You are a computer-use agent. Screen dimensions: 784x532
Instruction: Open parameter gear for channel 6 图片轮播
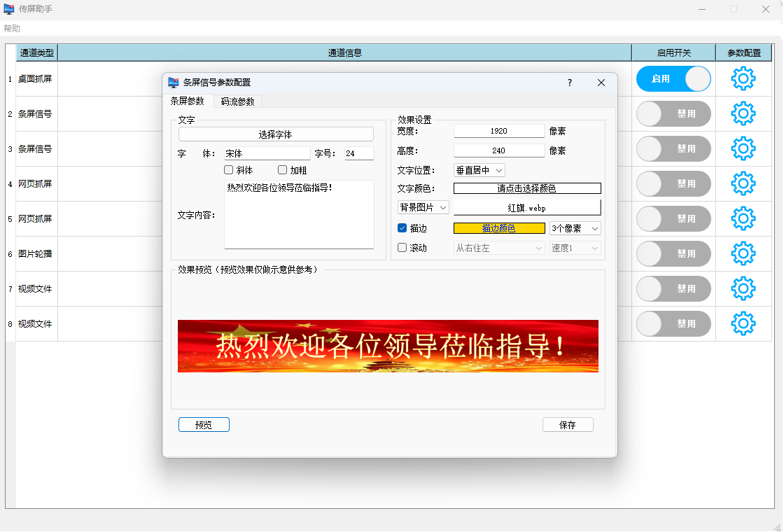tap(743, 253)
